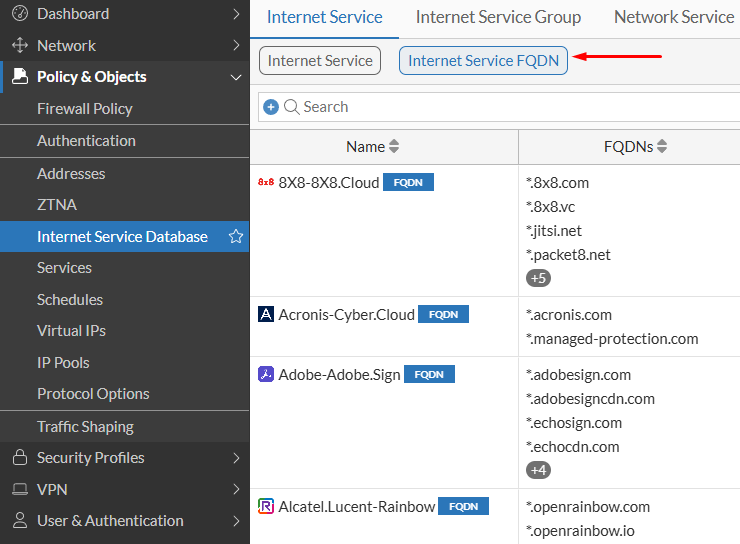Select the 8X8-8X8.Cloud entry name
The height and width of the screenshot is (544, 740).
click(x=329, y=183)
